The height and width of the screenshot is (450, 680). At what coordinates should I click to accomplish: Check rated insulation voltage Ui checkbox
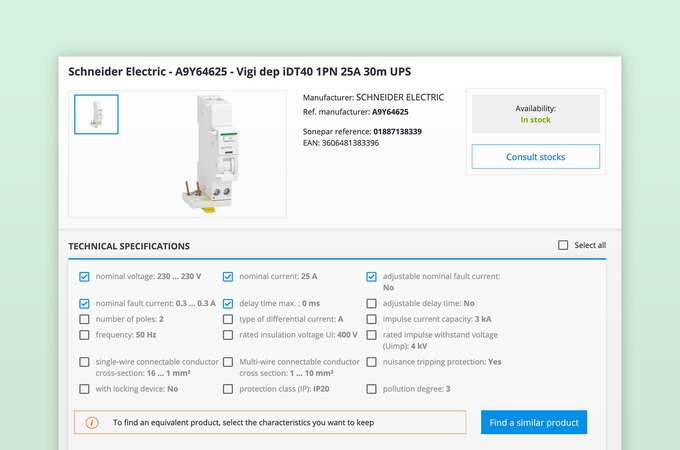[228, 335]
